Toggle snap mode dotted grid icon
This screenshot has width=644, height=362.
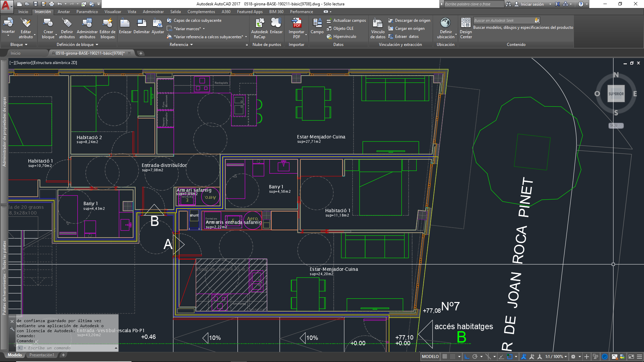[x=453, y=357]
